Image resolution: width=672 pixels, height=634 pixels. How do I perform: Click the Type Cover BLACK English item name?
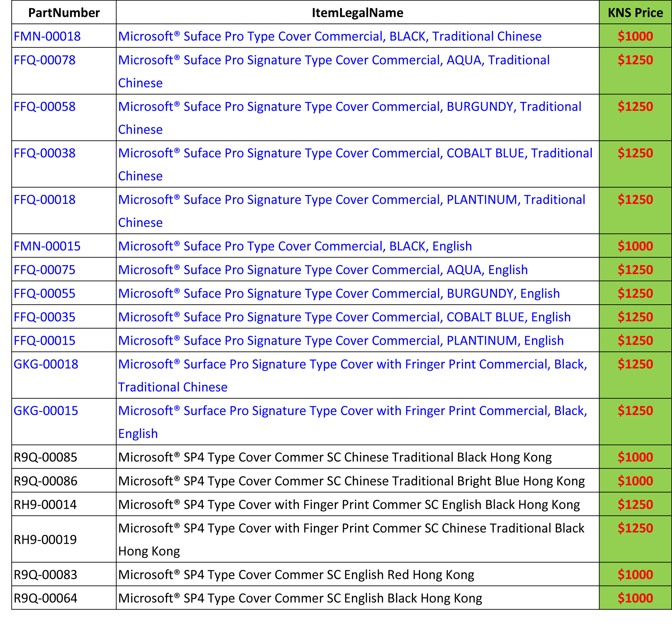tap(295, 246)
